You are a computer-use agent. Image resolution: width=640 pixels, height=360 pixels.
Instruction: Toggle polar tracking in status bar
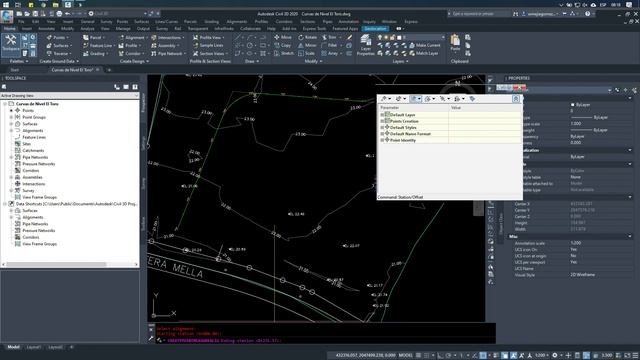click(x=449, y=356)
